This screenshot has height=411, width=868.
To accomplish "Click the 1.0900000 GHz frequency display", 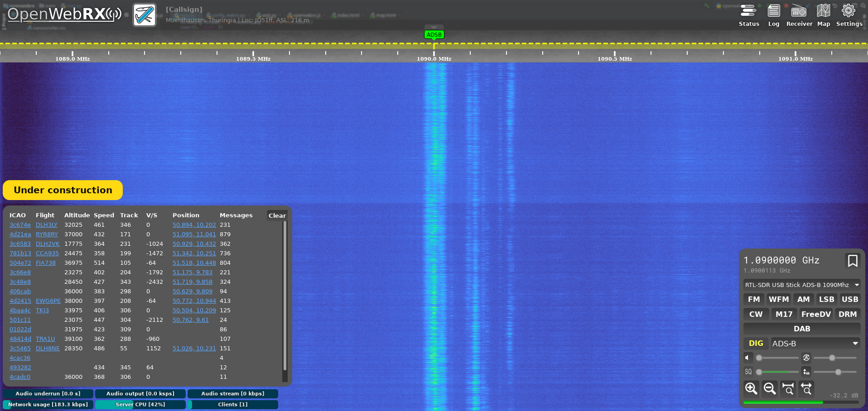I will click(x=781, y=260).
